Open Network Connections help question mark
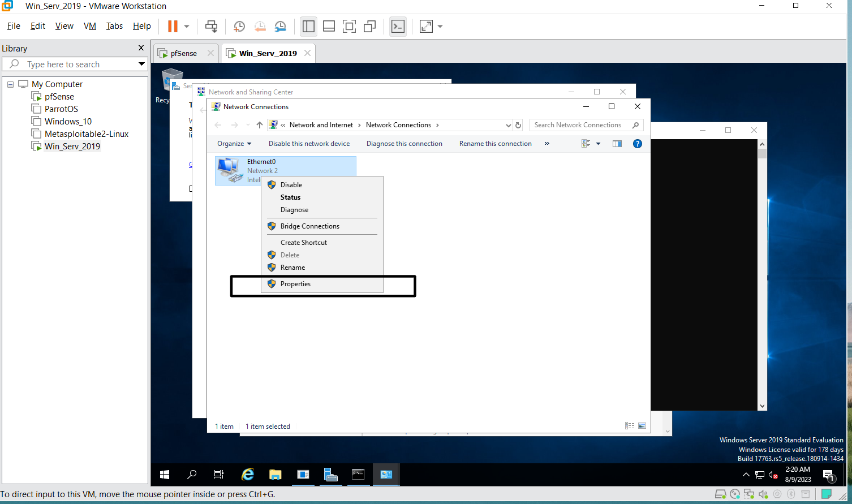The width and height of the screenshot is (852, 504). coord(638,144)
